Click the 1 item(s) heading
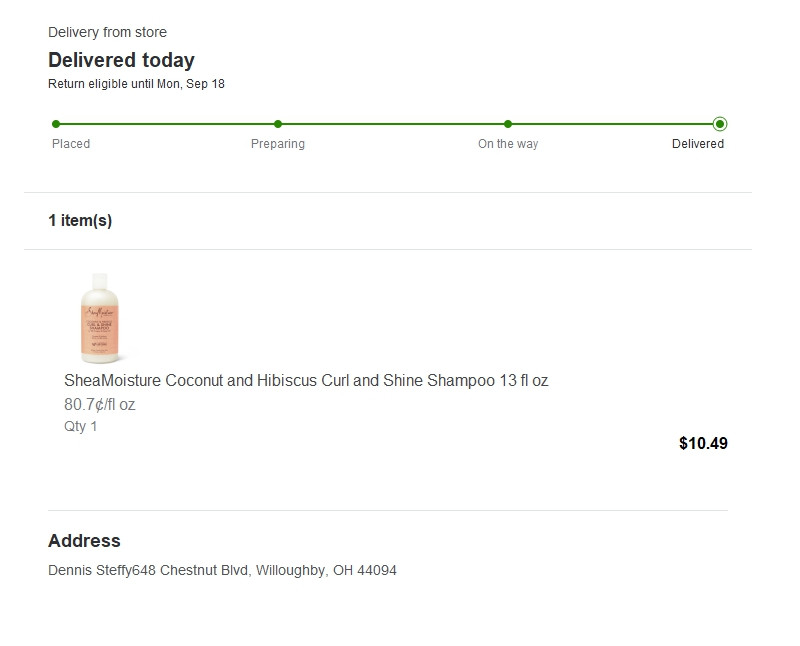 tap(80, 221)
